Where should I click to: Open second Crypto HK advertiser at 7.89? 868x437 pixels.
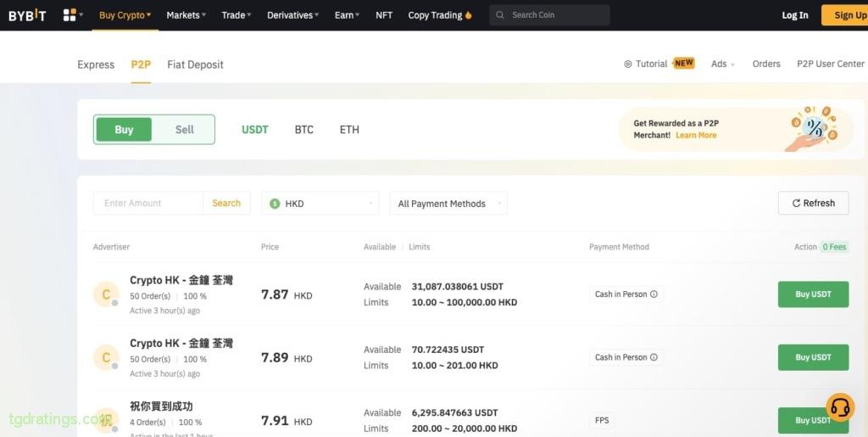[x=181, y=344]
